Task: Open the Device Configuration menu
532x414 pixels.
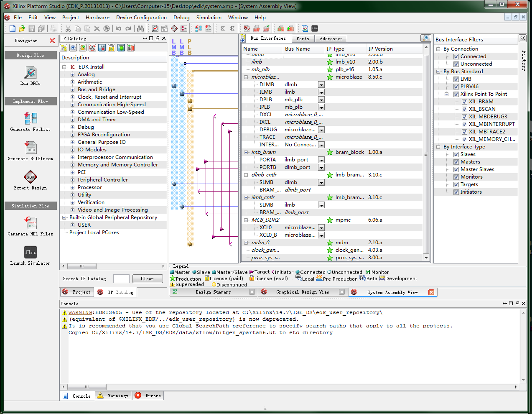Action: pyautogui.click(x=141, y=17)
